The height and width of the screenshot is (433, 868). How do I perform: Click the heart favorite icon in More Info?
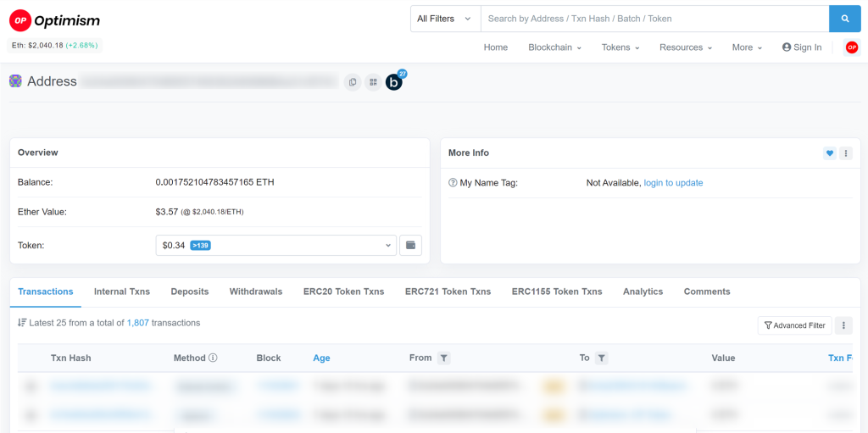point(829,153)
